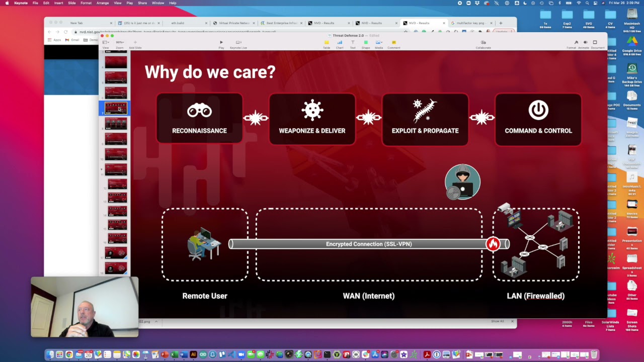This screenshot has width=644, height=362.
Task: Open Gmail bookmark in Chrome
Action: 72,40
